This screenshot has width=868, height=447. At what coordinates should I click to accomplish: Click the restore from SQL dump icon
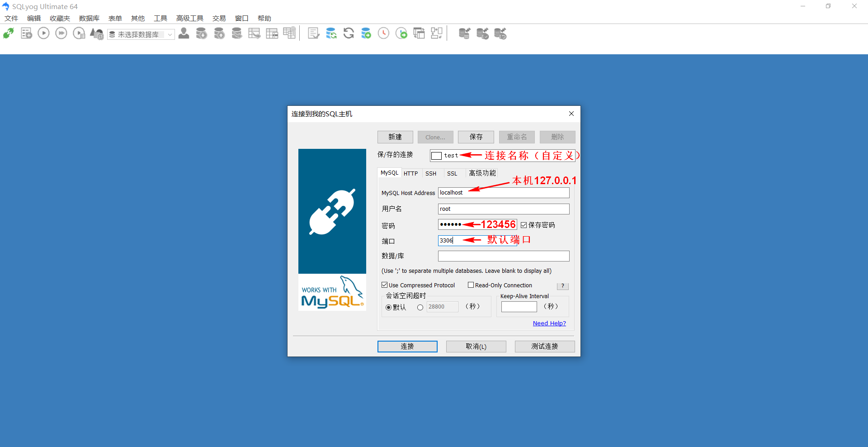pos(237,33)
